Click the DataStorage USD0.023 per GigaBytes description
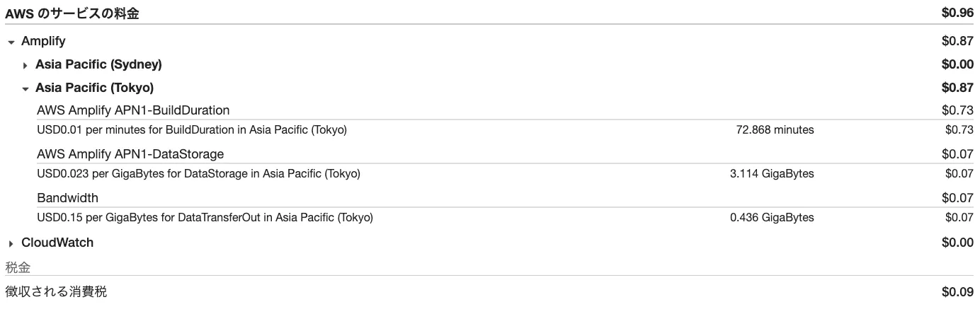980x309 pixels. [198, 174]
